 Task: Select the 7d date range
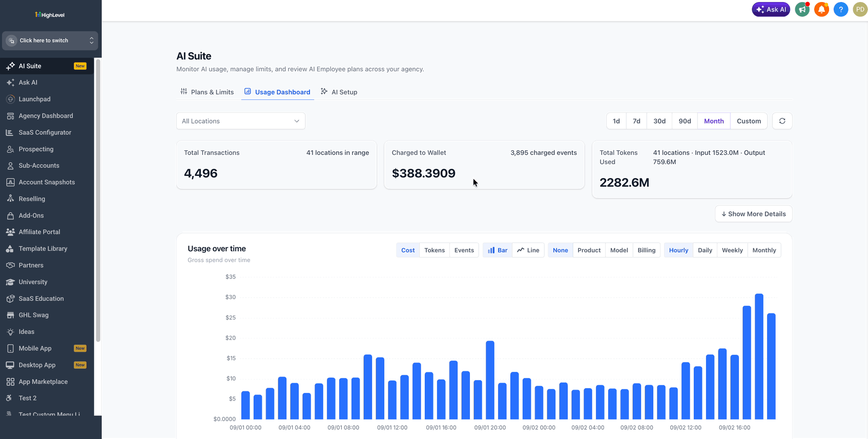pyautogui.click(x=636, y=121)
